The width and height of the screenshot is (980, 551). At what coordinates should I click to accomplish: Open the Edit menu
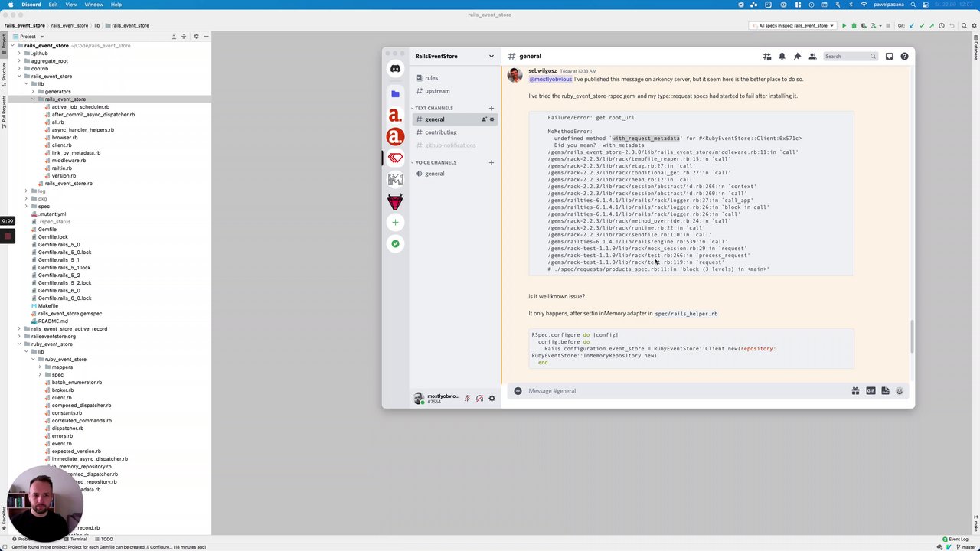coord(53,5)
